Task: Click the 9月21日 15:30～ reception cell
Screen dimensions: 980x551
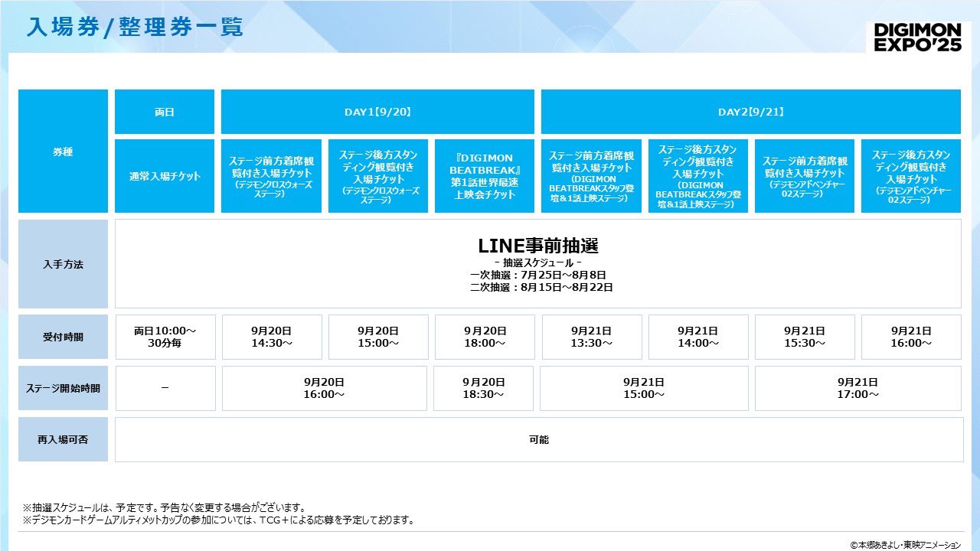Action: pyautogui.click(x=805, y=337)
